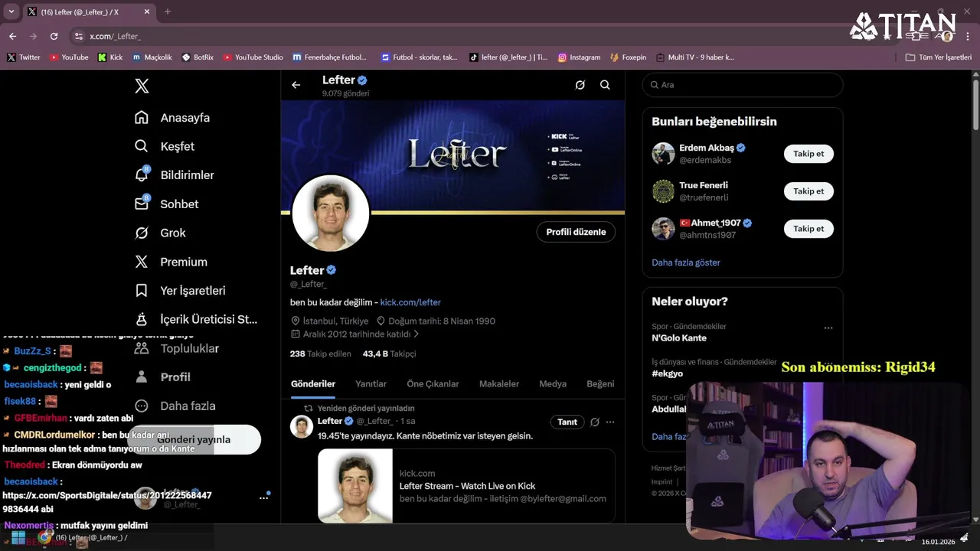Reload the page in browser
980x551 pixels.
[54, 36]
